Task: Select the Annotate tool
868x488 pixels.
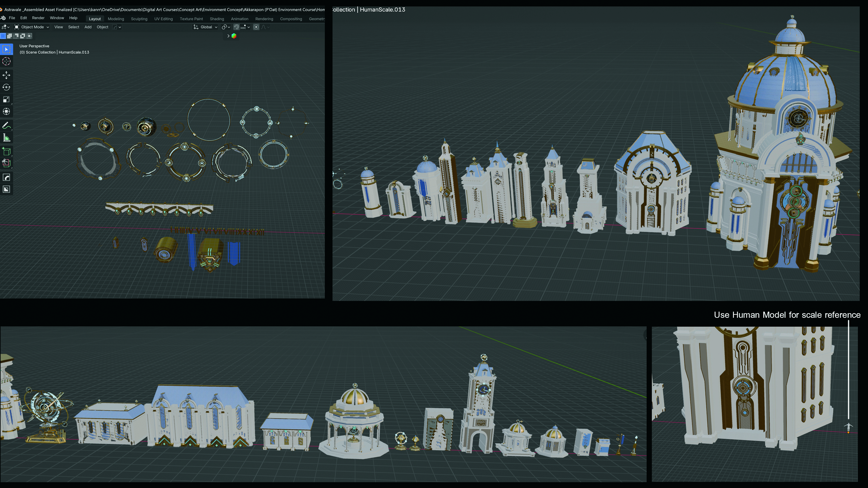Action: (6, 126)
